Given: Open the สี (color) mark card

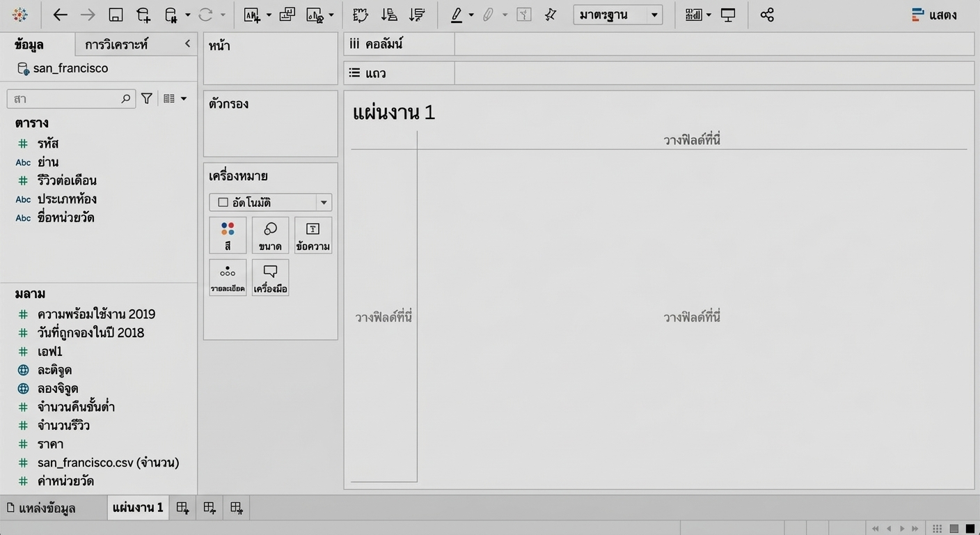Looking at the screenshot, I should coord(228,235).
